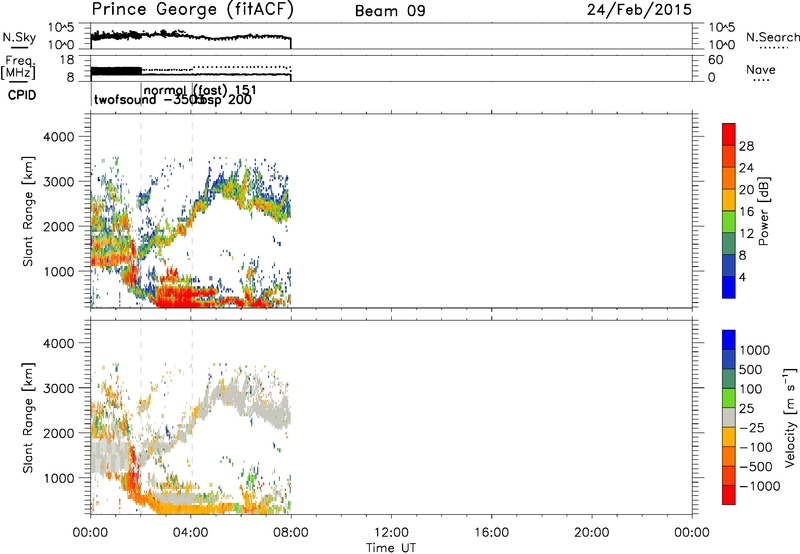The width and height of the screenshot is (800, 554).
Task: Click the blue bottom segment of the Power color bar
Action: click(729, 287)
